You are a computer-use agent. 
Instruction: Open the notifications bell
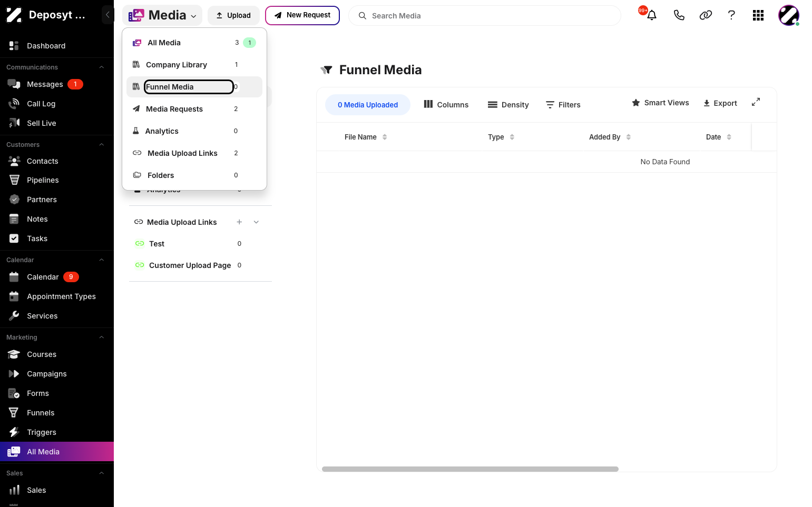coord(652,15)
